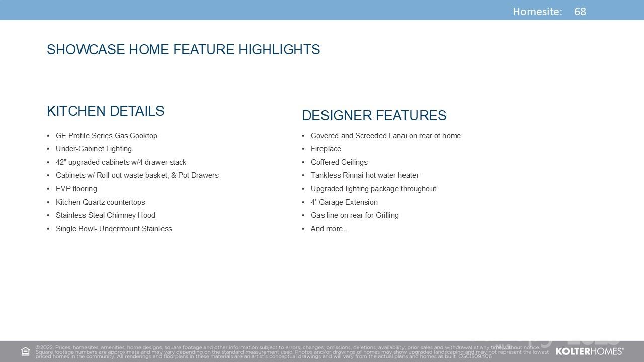Viewport: 644px width, 362px height.
Task: Click Kitchen Quartz countertops text
Action: [100, 202]
